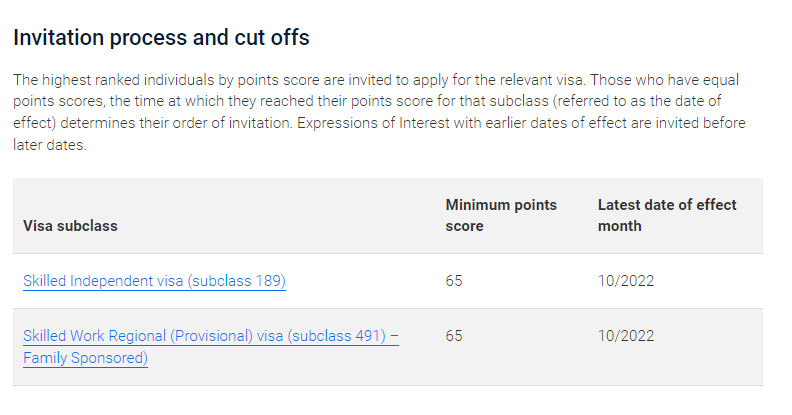Click the 10/2022 date in subclass 189 row
Screen dimensions: 792x415
pos(626,281)
